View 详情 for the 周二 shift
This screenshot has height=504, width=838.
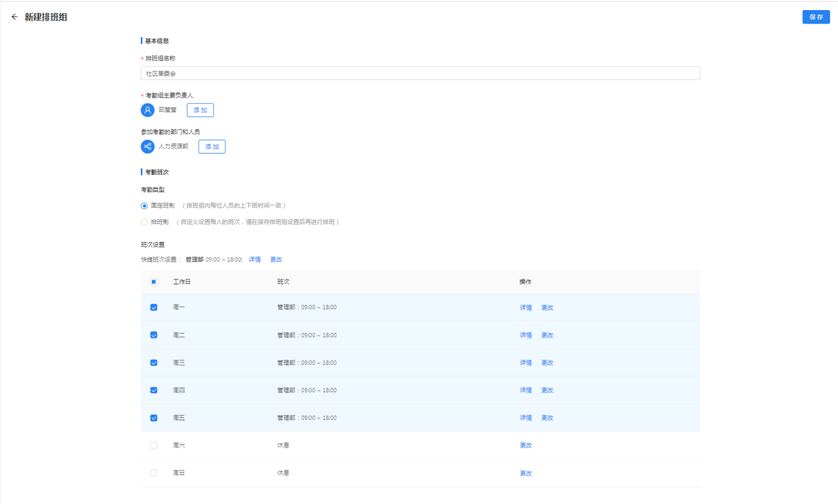526,335
